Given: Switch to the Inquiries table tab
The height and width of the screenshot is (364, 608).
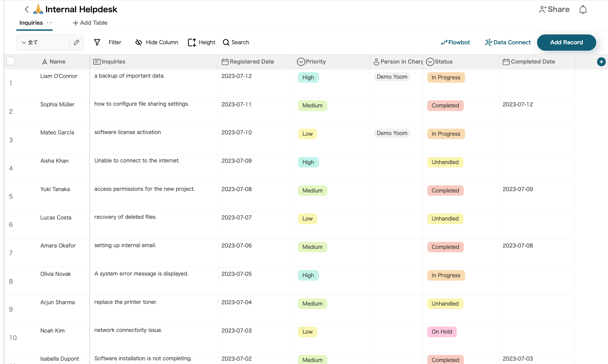Looking at the screenshot, I should click(x=31, y=23).
